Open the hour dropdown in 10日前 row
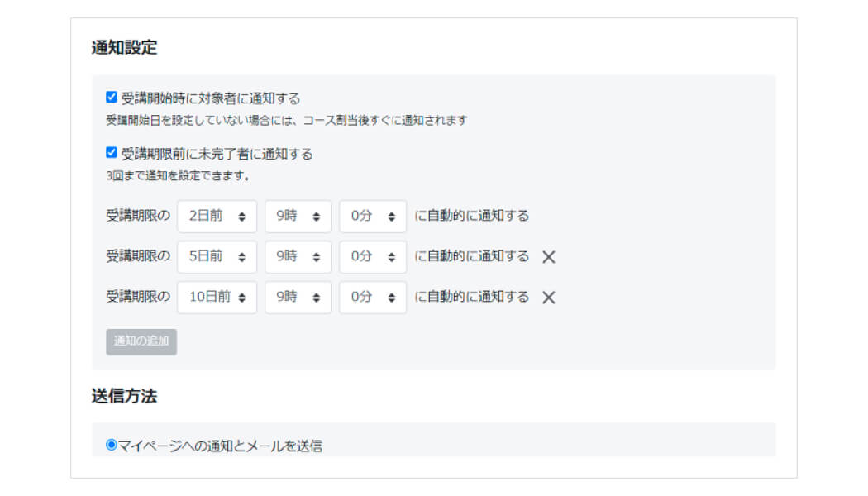868x496 pixels. pyautogui.click(x=298, y=298)
